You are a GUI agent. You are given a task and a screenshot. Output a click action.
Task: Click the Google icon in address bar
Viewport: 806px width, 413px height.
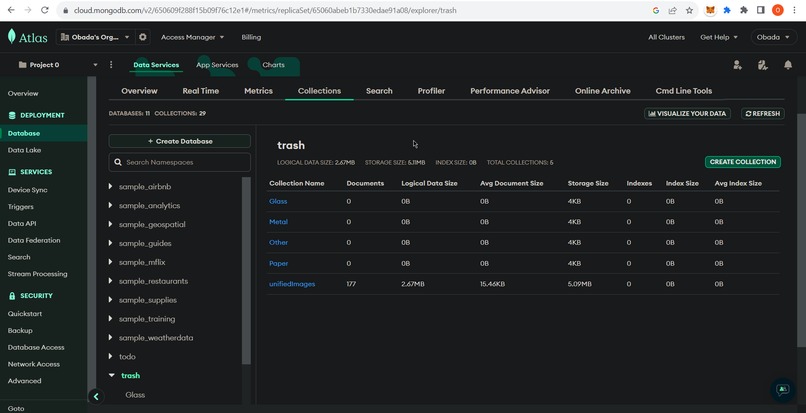tap(656, 10)
